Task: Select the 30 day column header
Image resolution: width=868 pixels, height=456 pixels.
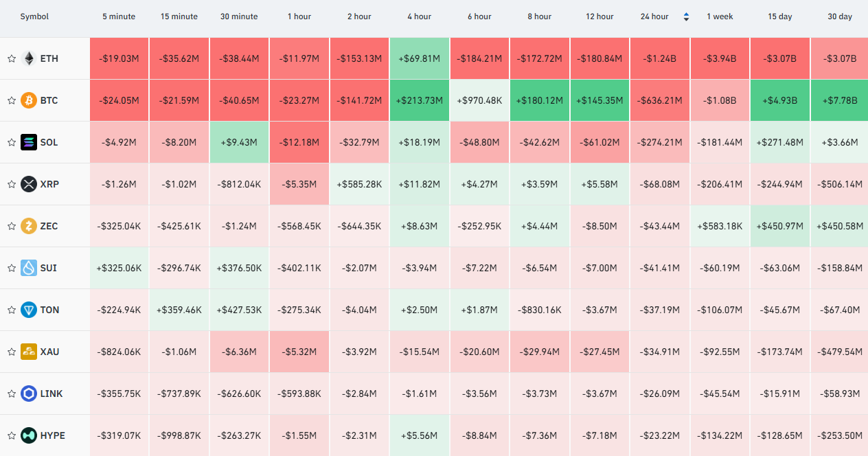Action: pos(840,16)
